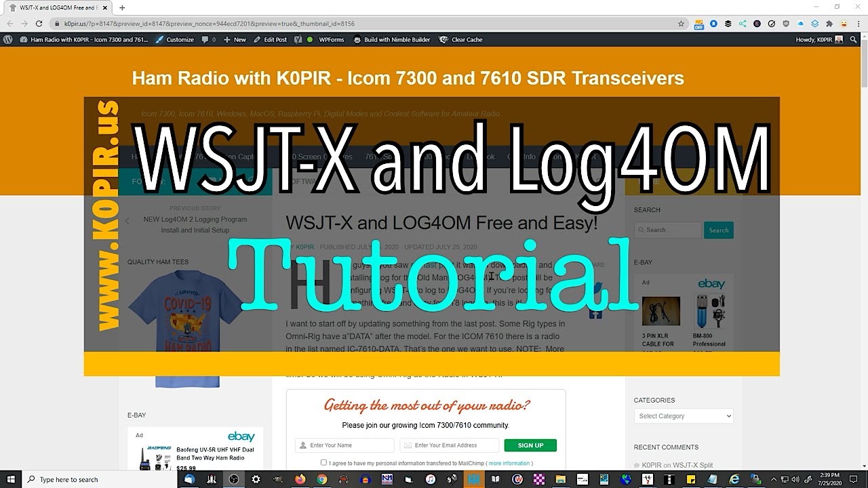Launch Google Chrome from the taskbar
The image size is (868, 488).
pyautogui.click(x=321, y=479)
